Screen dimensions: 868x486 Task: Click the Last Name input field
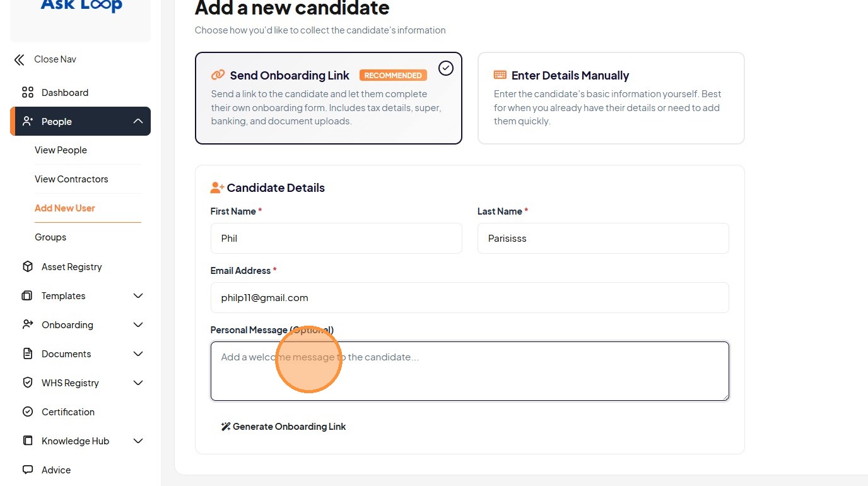[x=603, y=239]
